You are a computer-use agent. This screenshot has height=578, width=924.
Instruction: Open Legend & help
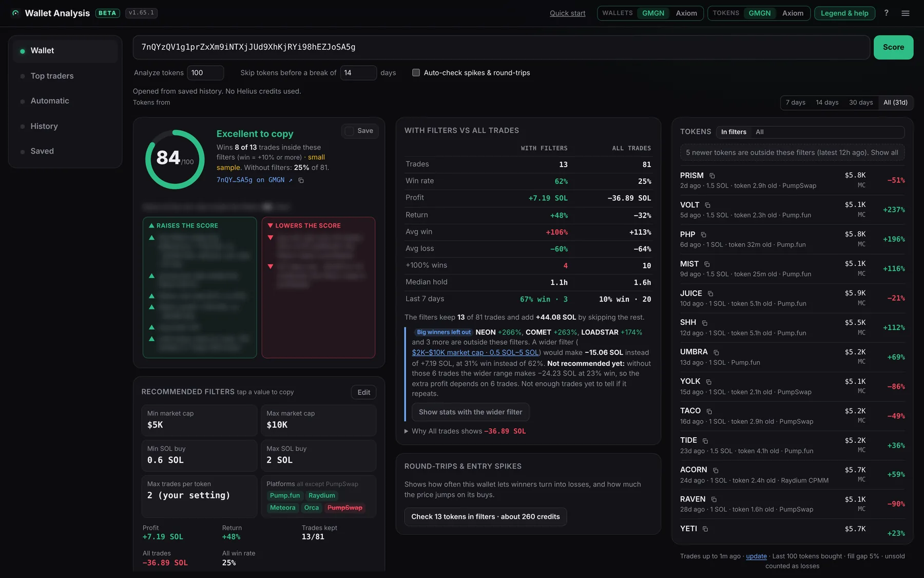point(844,13)
